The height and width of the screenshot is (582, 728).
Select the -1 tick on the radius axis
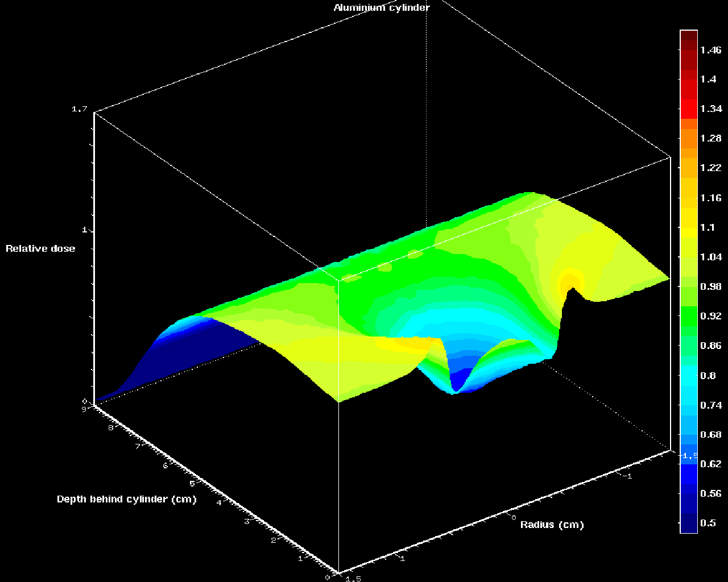(627, 476)
